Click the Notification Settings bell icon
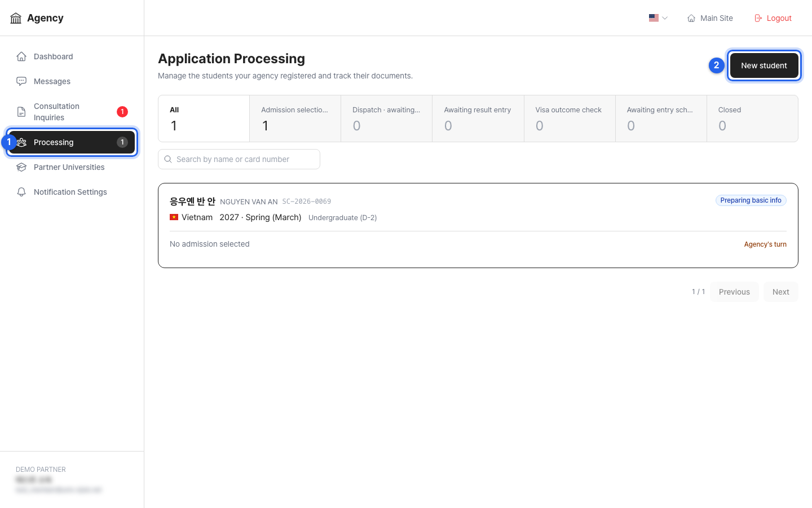Viewport: 812px width, 508px height. point(21,192)
